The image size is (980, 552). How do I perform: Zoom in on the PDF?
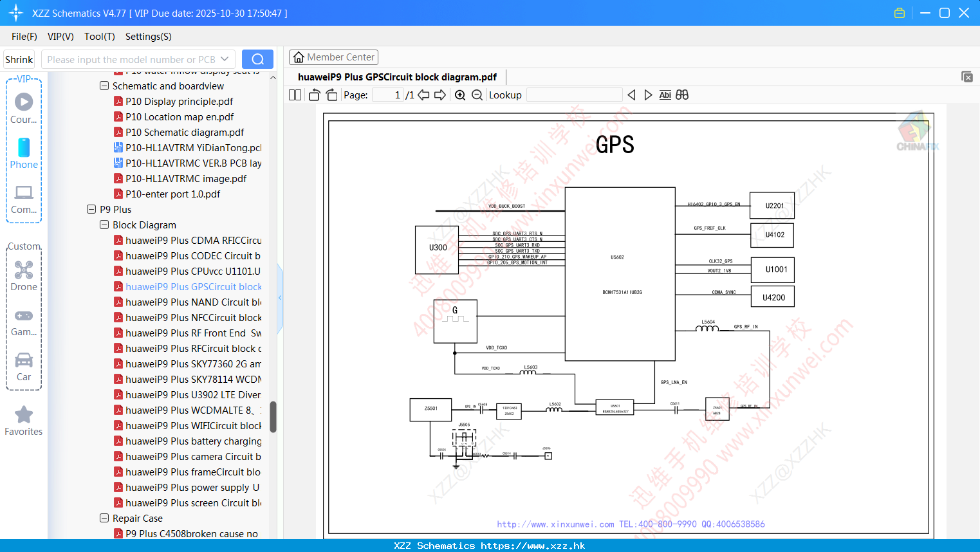point(460,95)
